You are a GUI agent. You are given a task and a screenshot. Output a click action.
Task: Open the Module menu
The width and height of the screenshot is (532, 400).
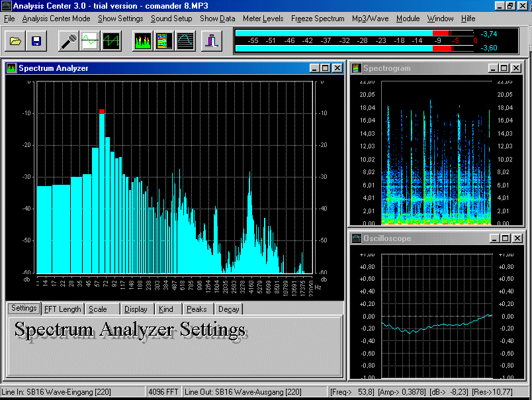(x=408, y=19)
